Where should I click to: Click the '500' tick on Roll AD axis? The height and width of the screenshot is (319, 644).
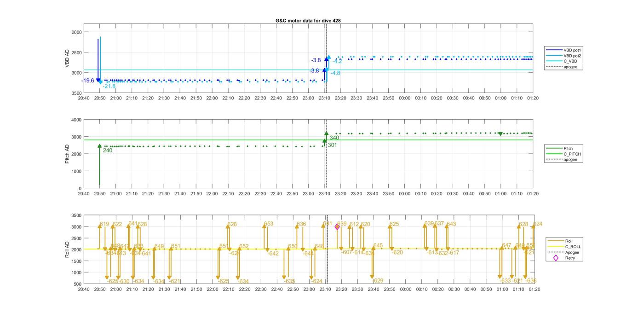78,284
